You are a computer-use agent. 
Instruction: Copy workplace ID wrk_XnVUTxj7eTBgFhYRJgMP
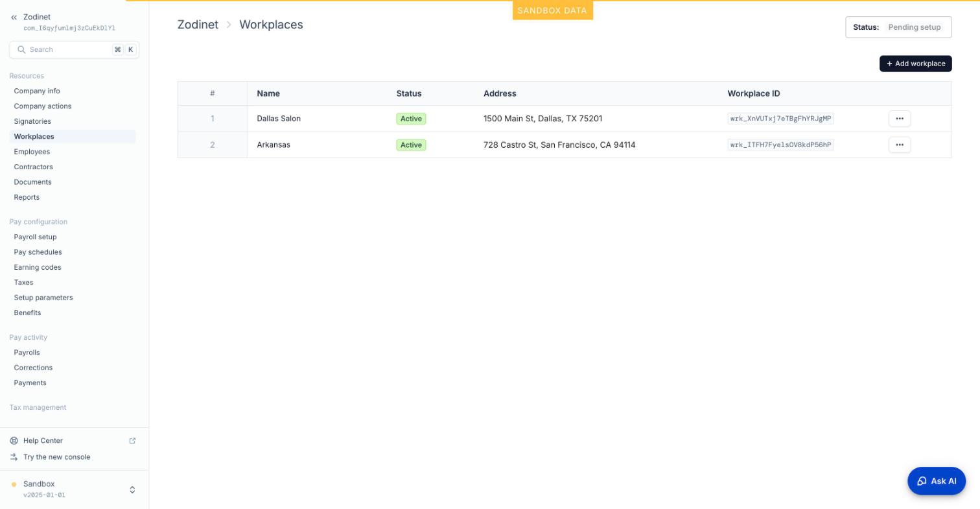(x=780, y=119)
